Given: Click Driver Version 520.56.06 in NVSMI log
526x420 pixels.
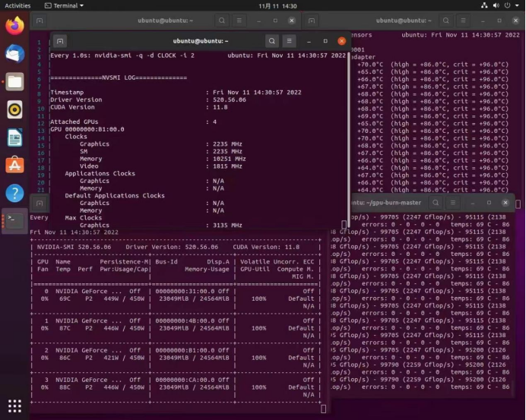Looking at the screenshot, I should pyautogui.click(x=148, y=99).
